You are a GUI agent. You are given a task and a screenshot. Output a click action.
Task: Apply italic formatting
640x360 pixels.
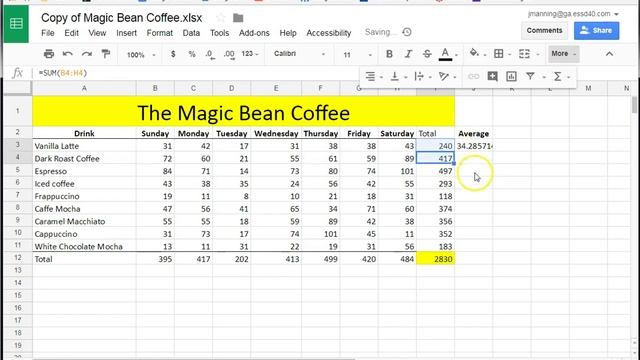(408, 54)
